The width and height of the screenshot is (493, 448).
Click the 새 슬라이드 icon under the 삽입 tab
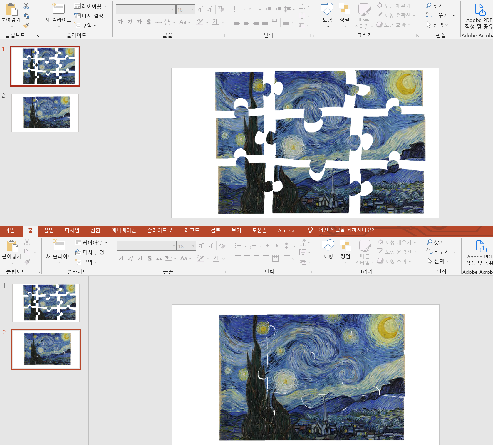[x=59, y=245]
